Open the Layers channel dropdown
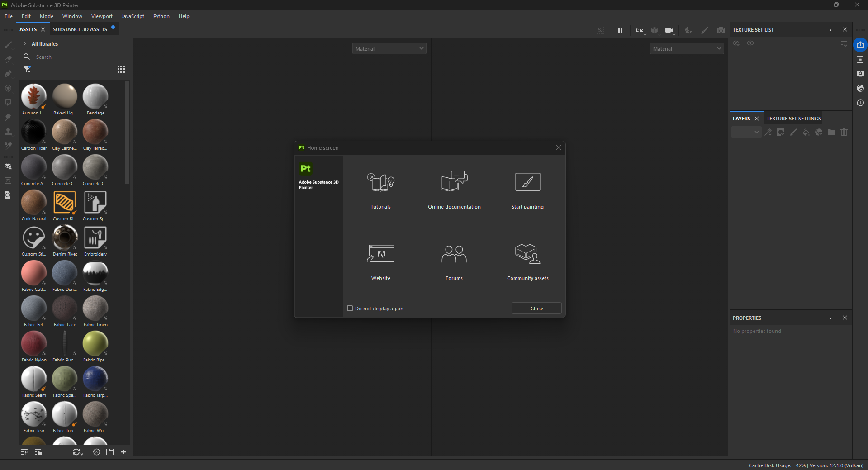The height and width of the screenshot is (470, 868). (x=746, y=132)
